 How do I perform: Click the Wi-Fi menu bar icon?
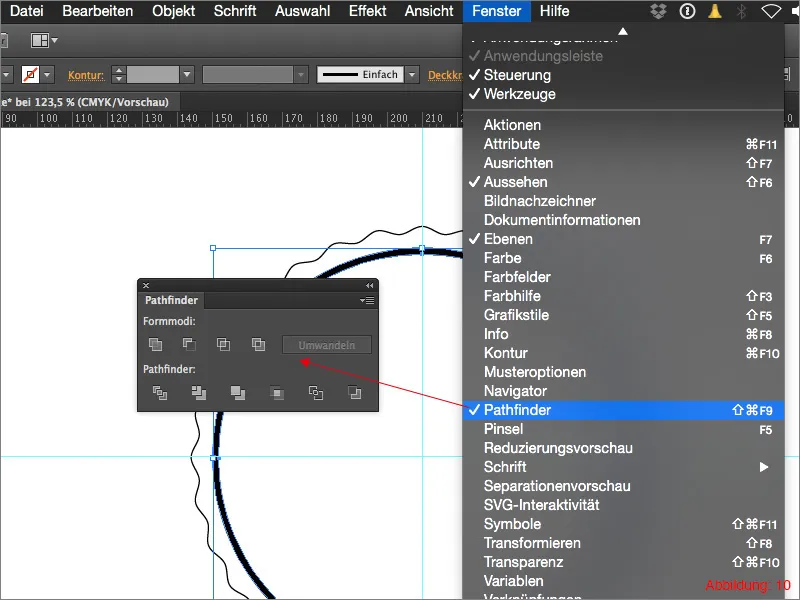click(x=771, y=11)
